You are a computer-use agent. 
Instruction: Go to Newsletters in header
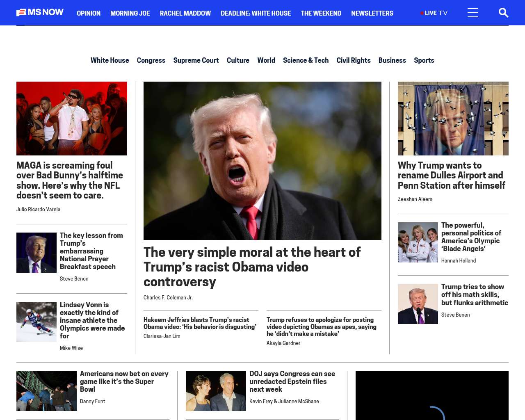click(372, 13)
